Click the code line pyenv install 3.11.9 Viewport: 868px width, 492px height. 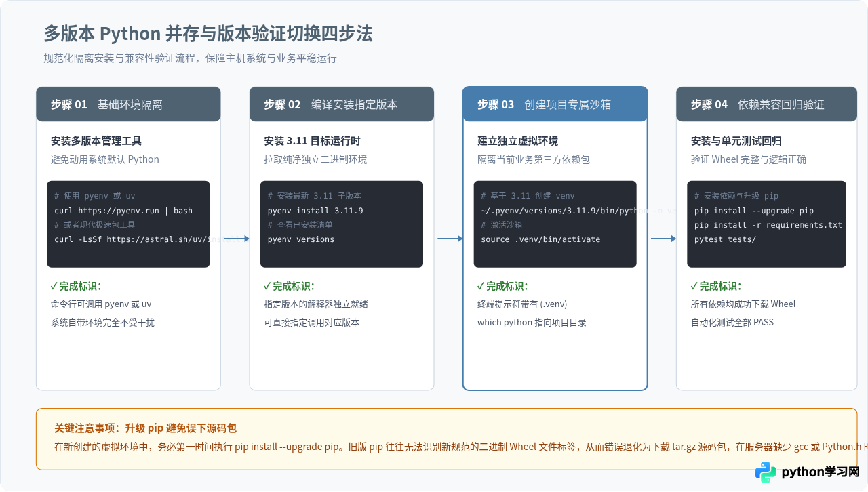[315, 211]
